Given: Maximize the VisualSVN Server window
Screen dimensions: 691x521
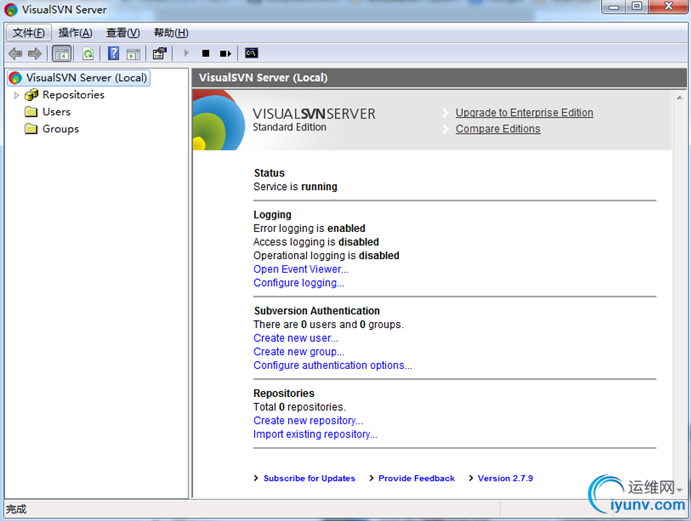Looking at the screenshot, I should click(637, 6).
